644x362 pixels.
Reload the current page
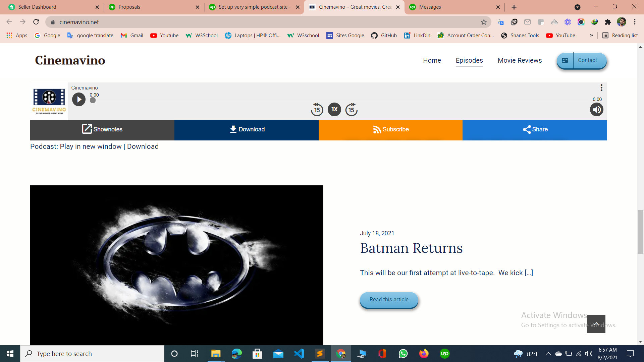point(36,22)
